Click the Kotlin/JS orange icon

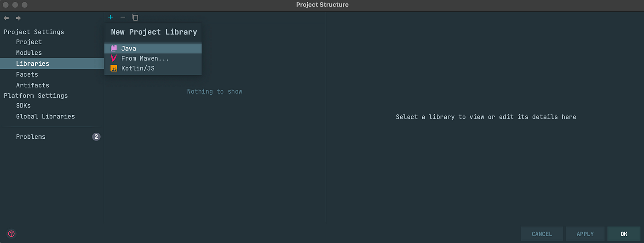[114, 68]
